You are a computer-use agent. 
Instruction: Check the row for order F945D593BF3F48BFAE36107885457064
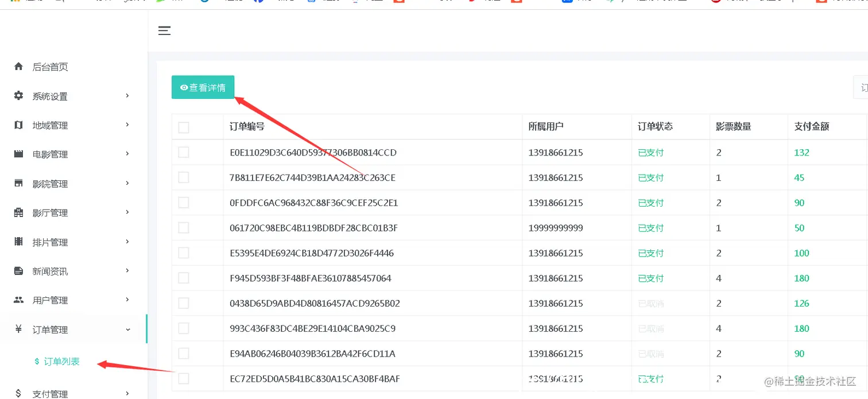[x=184, y=278]
